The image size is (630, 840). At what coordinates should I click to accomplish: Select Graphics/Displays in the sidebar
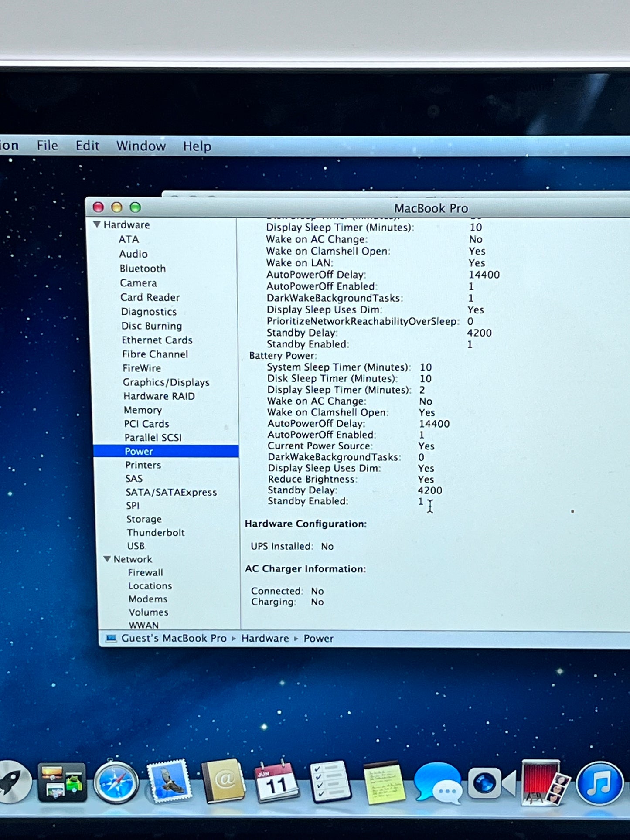click(166, 382)
